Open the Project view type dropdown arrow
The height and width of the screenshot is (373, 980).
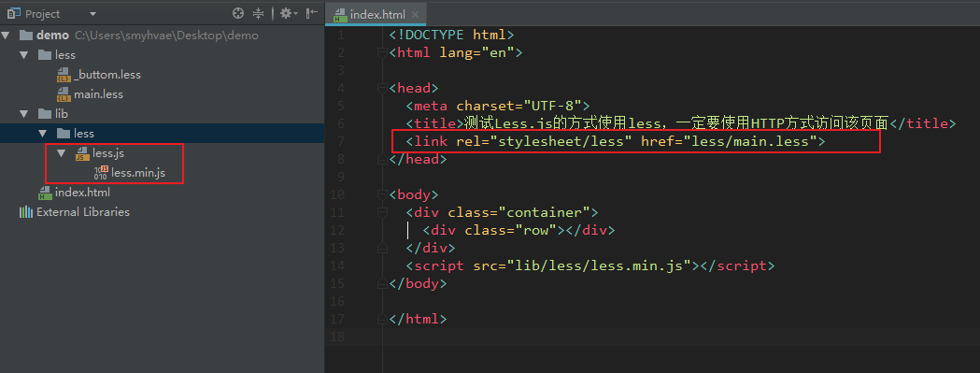(x=93, y=14)
